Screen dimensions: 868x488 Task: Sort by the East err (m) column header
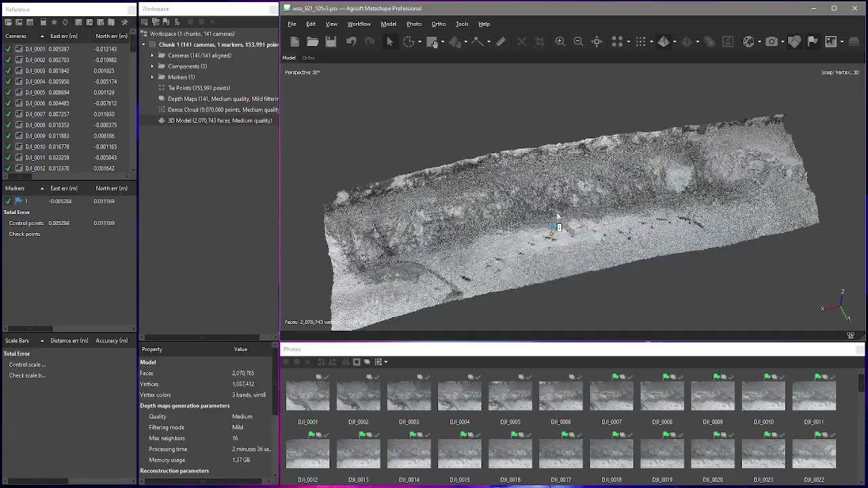tap(70, 36)
